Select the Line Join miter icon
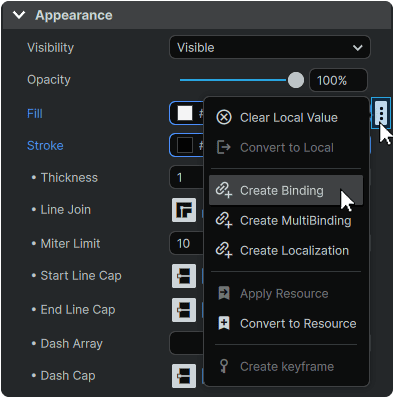 tap(184, 210)
